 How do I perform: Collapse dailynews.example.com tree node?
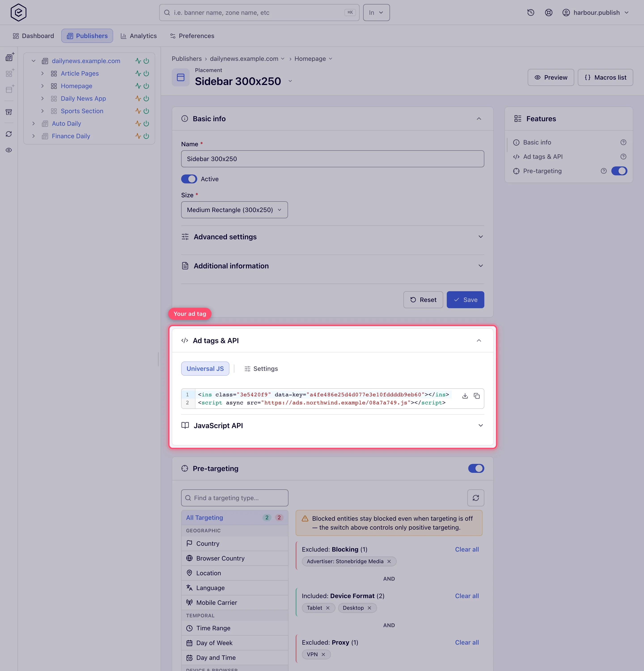point(34,61)
